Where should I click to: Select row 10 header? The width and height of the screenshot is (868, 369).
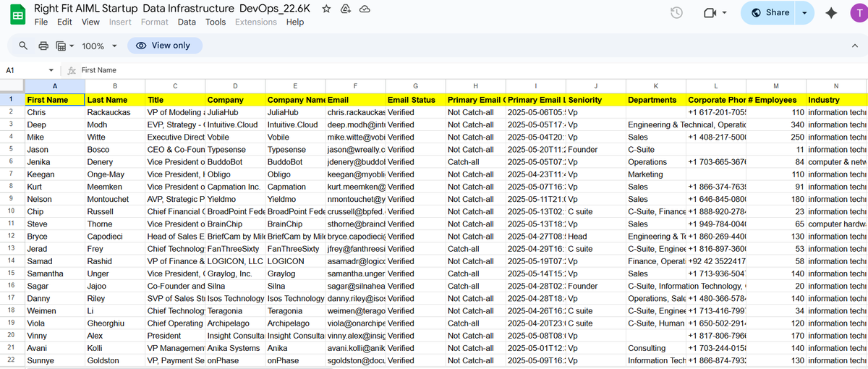click(12, 211)
